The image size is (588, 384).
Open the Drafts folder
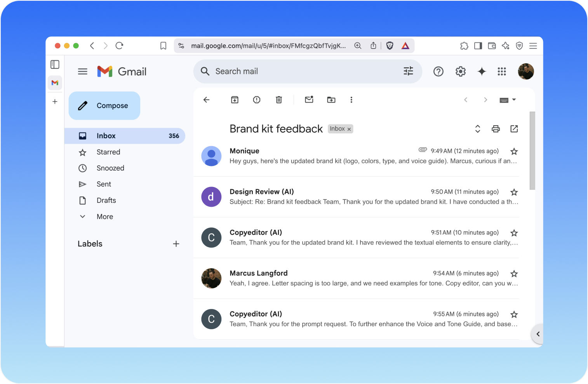coord(106,200)
